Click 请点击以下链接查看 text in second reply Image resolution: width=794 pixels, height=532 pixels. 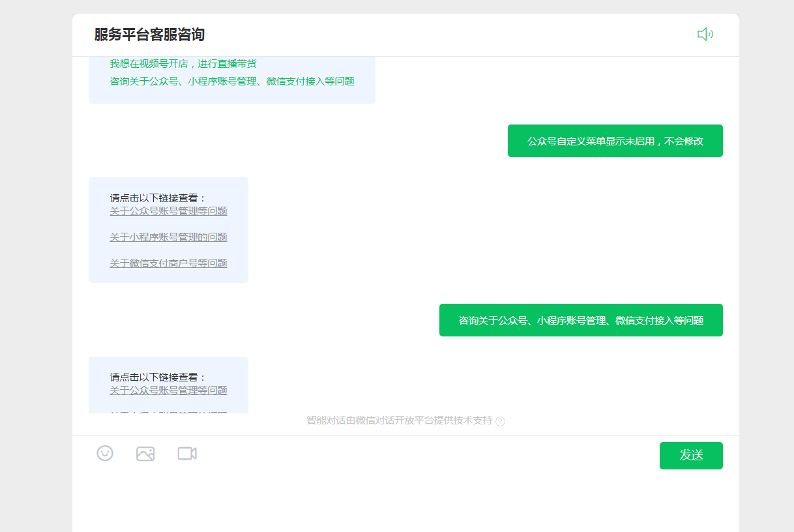tap(158, 377)
